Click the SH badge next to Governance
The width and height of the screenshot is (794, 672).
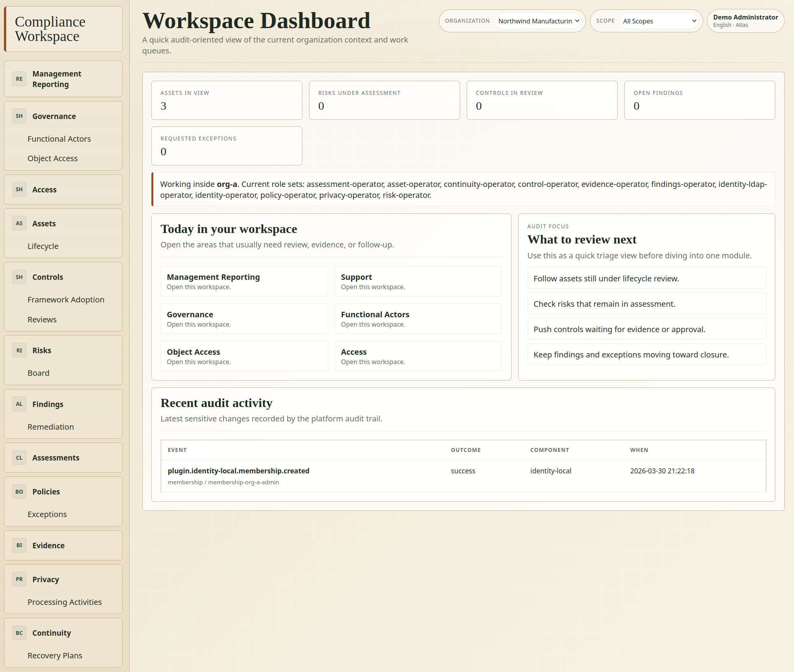pyautogui.click(x=19, y=116)
